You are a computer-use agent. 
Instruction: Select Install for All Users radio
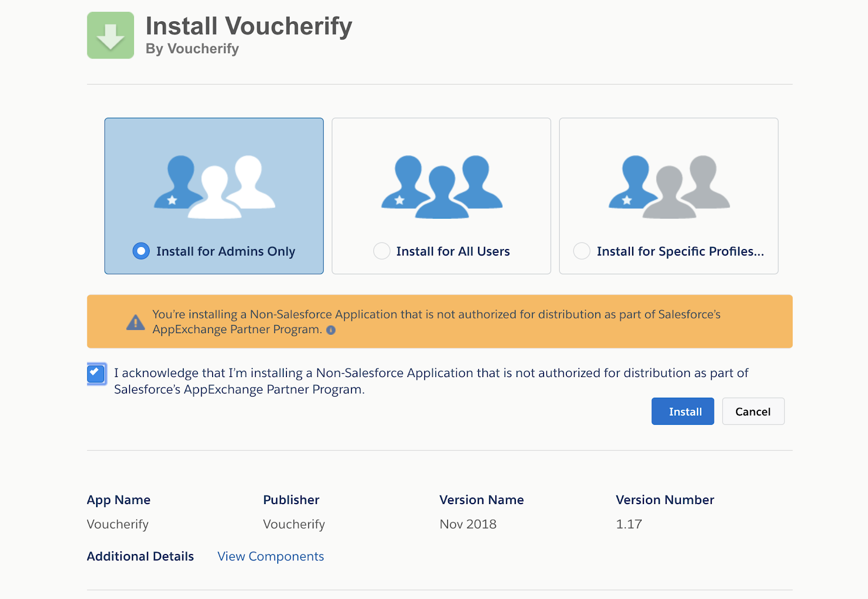pyautogui.click(x=382, y=251)
